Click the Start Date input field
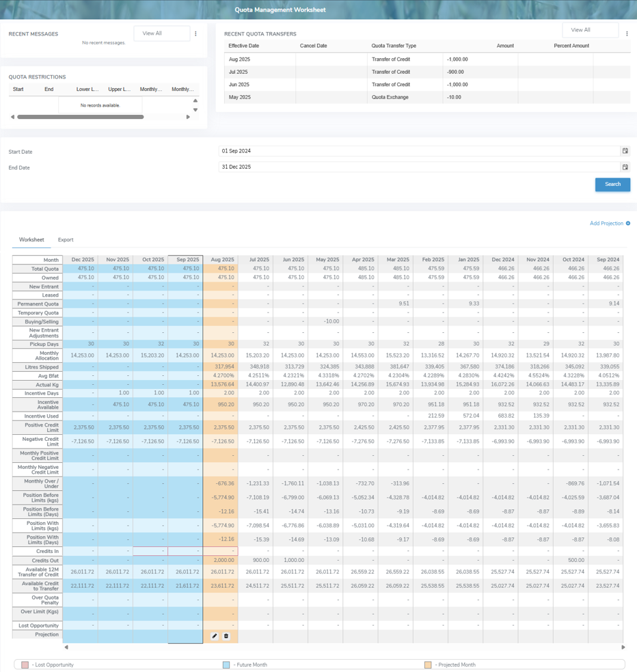Screen dimensions: 637x672 click(418, 151)
